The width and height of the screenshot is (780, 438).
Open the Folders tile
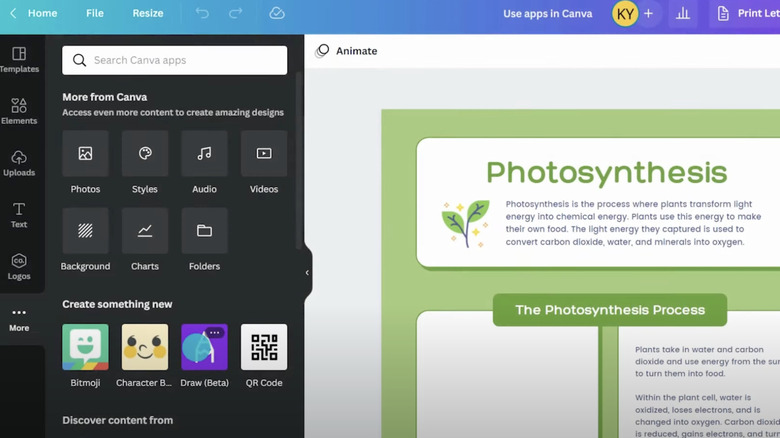tap(204, 231)
